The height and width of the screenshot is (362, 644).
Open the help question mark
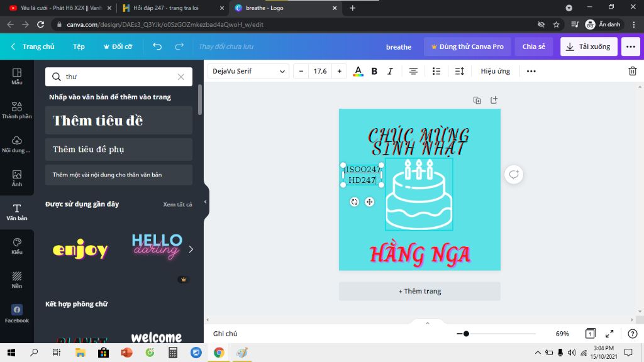point(633,334)
